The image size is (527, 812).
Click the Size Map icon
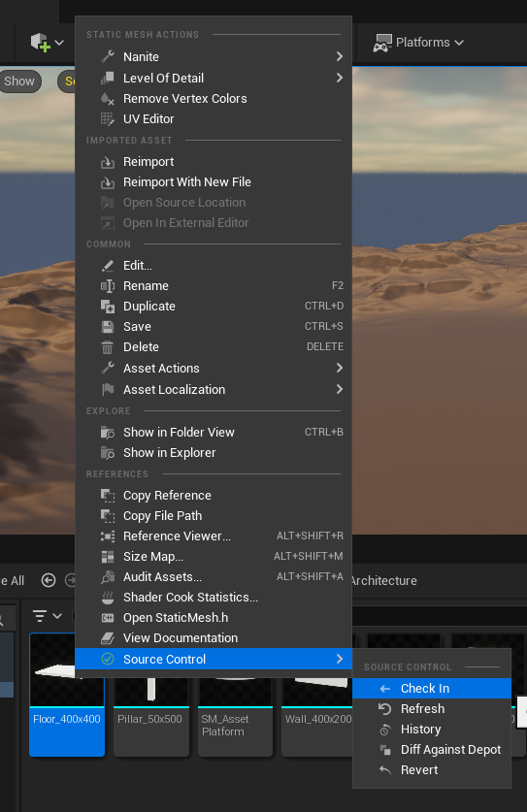108,557
